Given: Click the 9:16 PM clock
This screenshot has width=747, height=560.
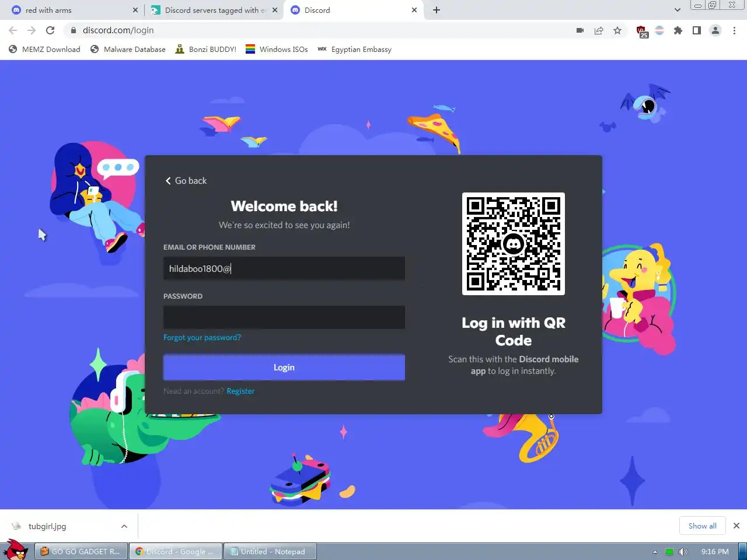Looking at the screenshot, I should [715, 551].
